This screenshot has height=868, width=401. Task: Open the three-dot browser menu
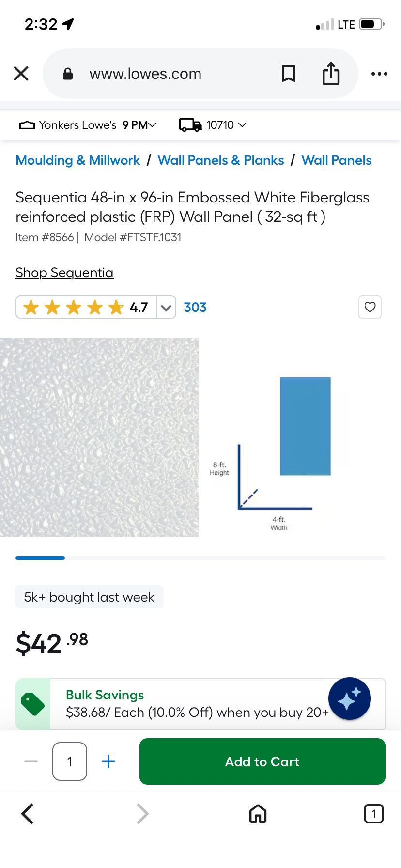(379, 74)
